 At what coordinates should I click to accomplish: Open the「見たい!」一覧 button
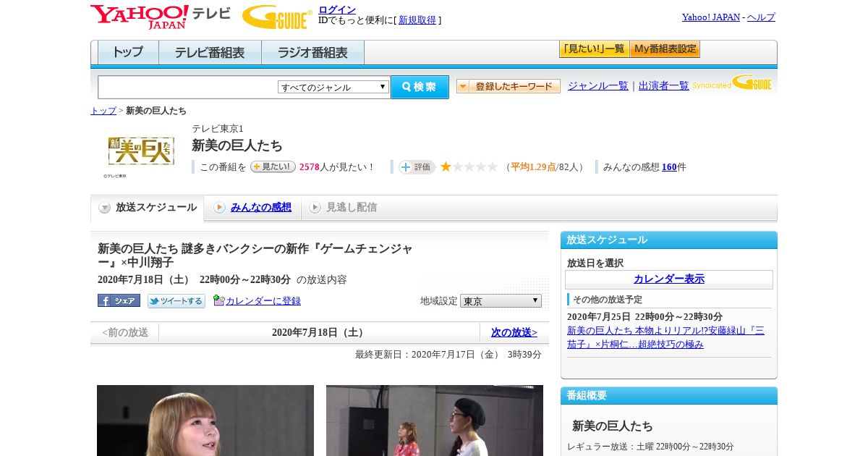[594, 48]
